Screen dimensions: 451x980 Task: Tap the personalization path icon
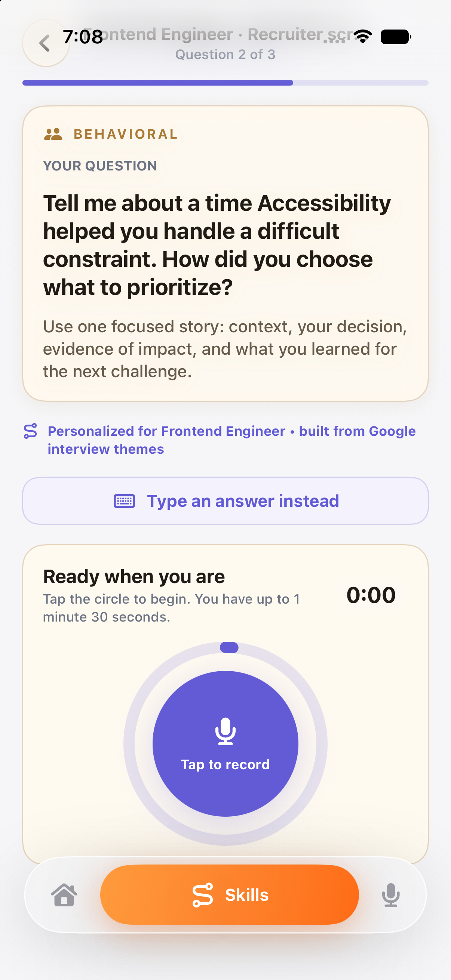(30, 431)
